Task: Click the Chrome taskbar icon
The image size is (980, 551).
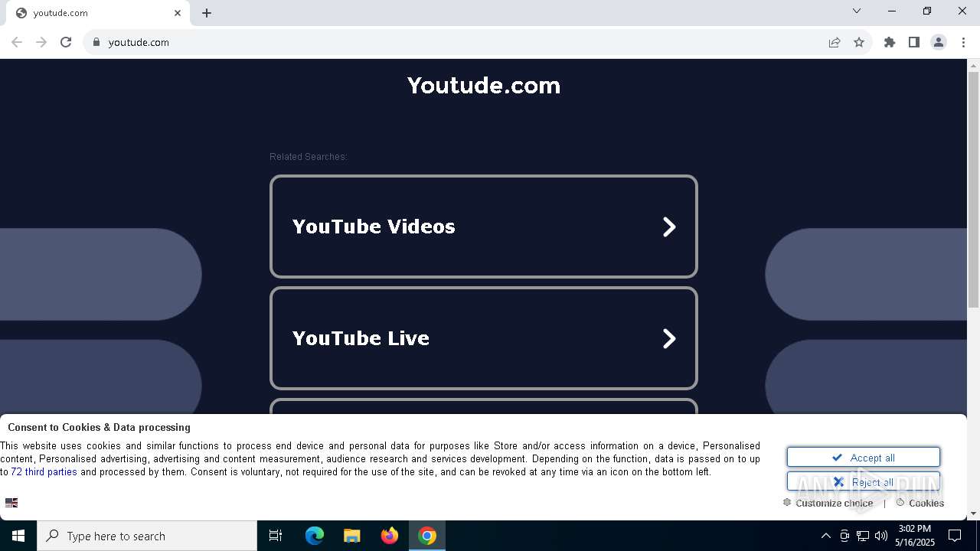Action: click(427, 536)
